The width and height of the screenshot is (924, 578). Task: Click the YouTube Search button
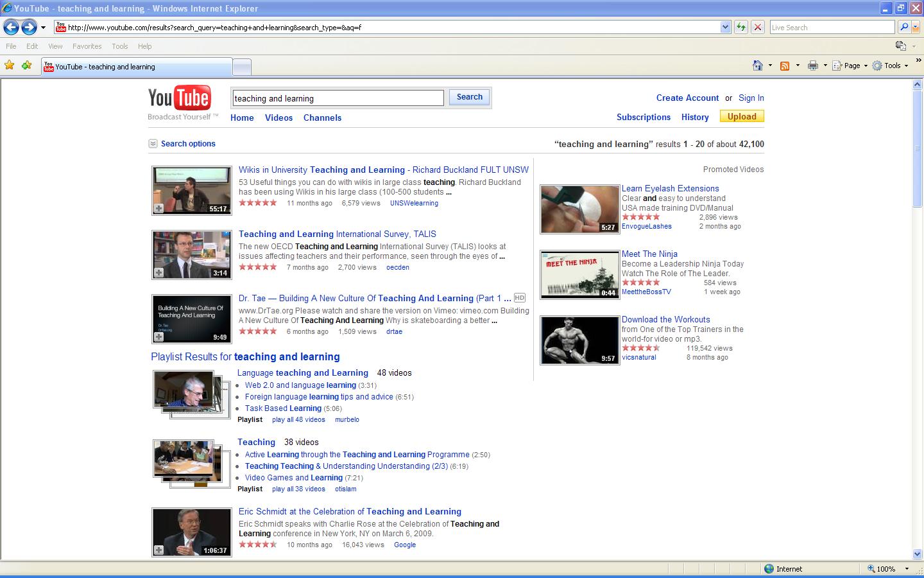469,97
